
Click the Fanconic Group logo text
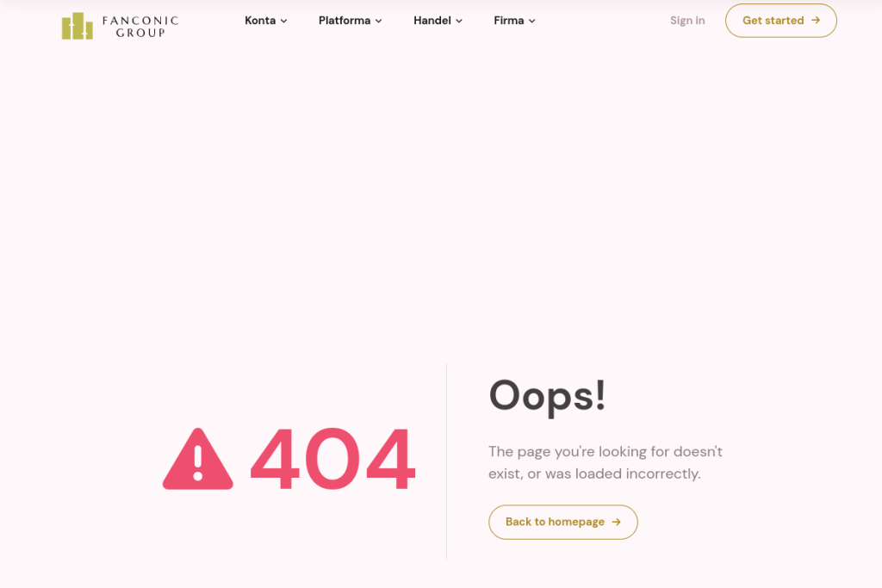coord(140,27)
